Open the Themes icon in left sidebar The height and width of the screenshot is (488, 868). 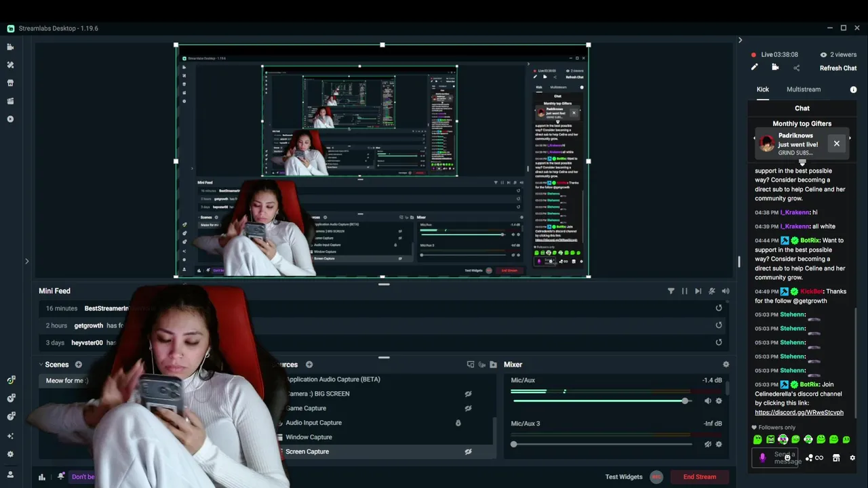point(10,65)
